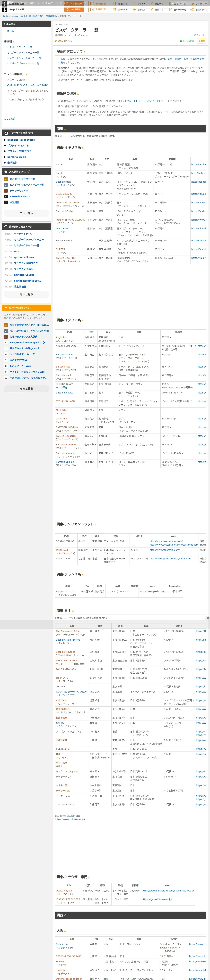Open 埼玉県高等学校バスケットボール wiki ranking entry
Image resolution: width=210 pixels, height=980 pixels.
pyautogui.click(x=29, y=325)
